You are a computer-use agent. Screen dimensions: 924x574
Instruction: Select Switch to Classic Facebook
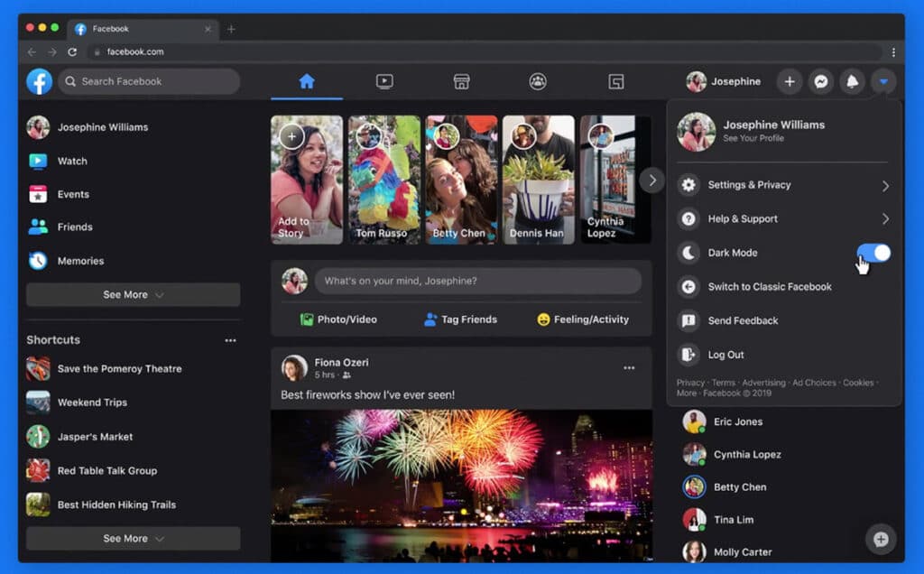[769, 287]
